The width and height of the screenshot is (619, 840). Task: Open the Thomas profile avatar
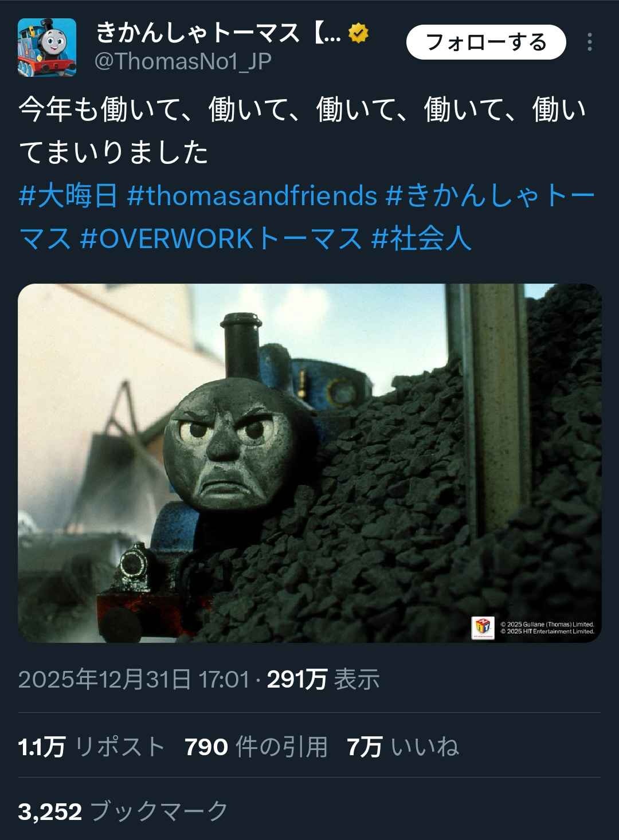[x=47, y=48]
